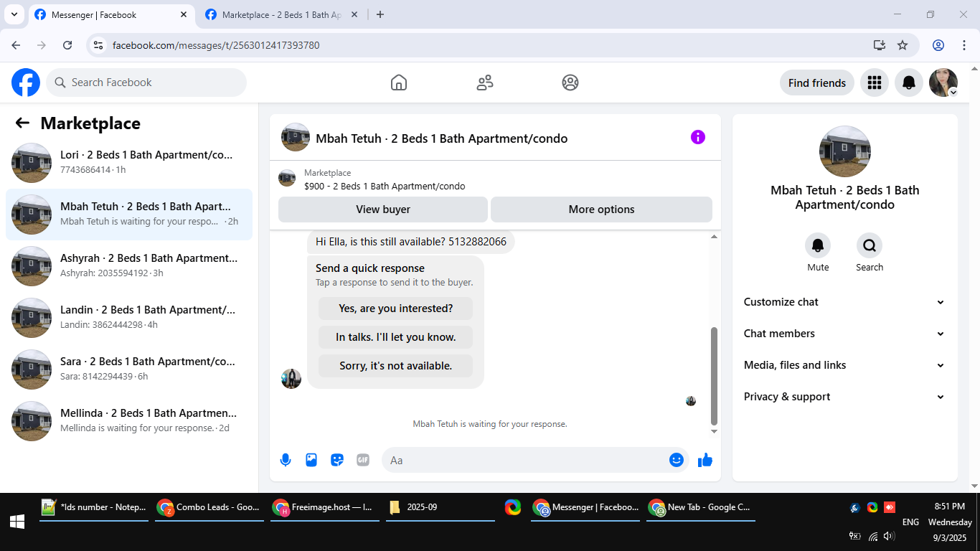Viewport: 980px width, 551px height.
Task: Open Combo Leads Chrome window from taskbar
Action: pyautogui.click(x=209, y=507)
